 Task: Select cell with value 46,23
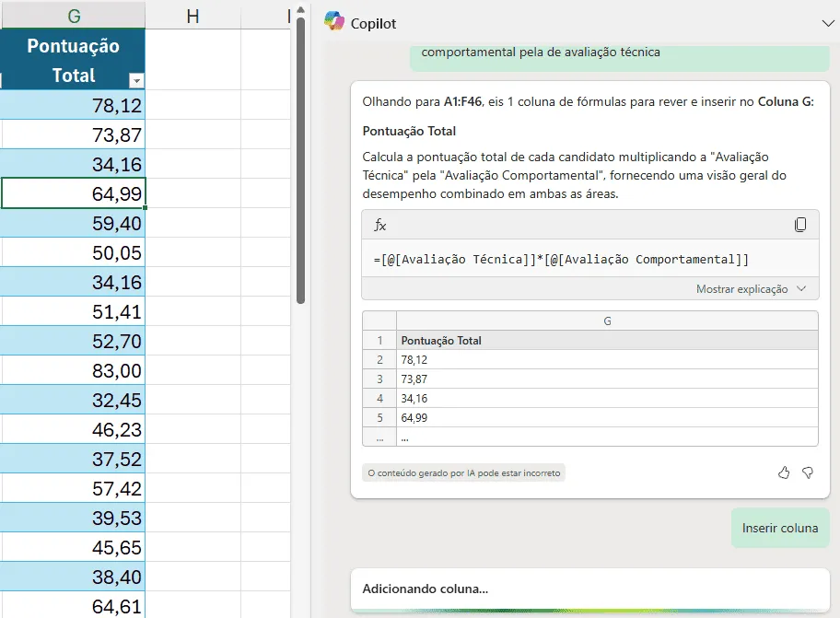(x=73, y=429)
